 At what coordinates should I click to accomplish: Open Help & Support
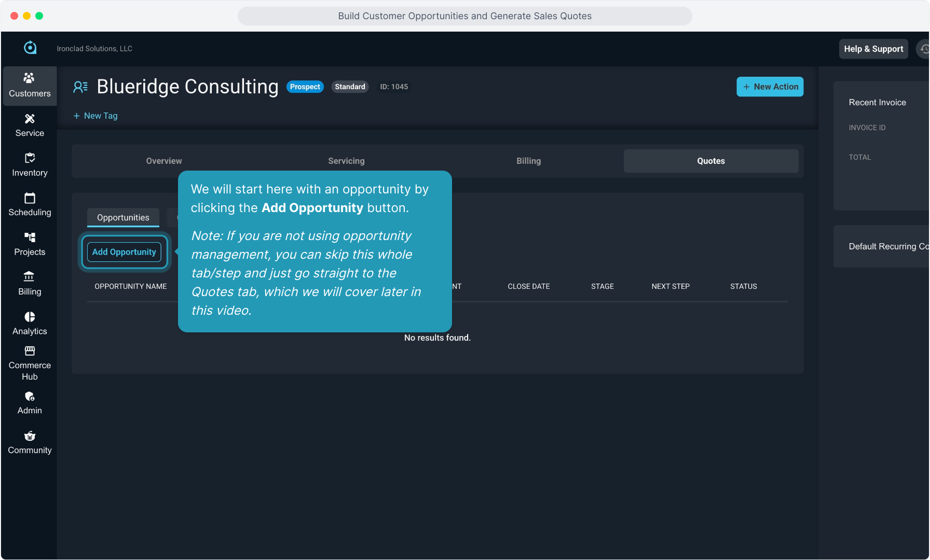point(873,49)
